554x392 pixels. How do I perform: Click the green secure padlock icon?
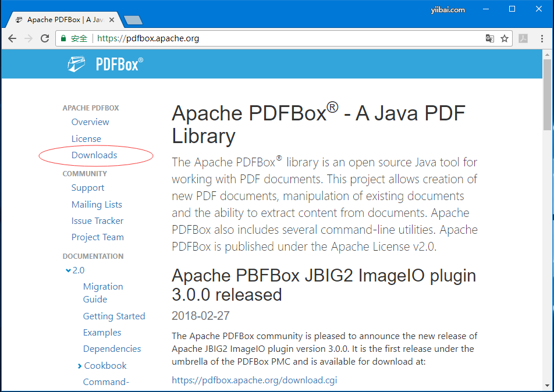coord(63,38)
